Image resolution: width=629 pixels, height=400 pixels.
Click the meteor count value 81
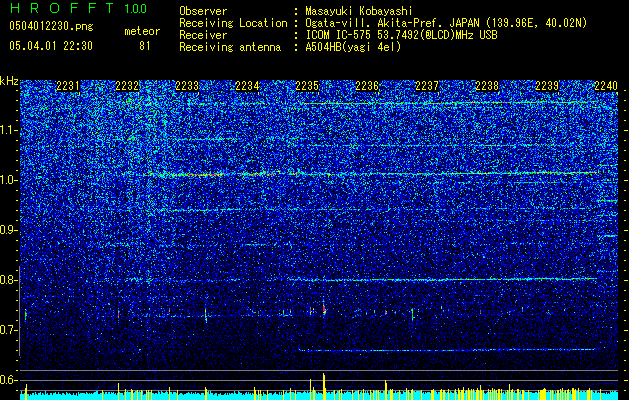[145, 46]
